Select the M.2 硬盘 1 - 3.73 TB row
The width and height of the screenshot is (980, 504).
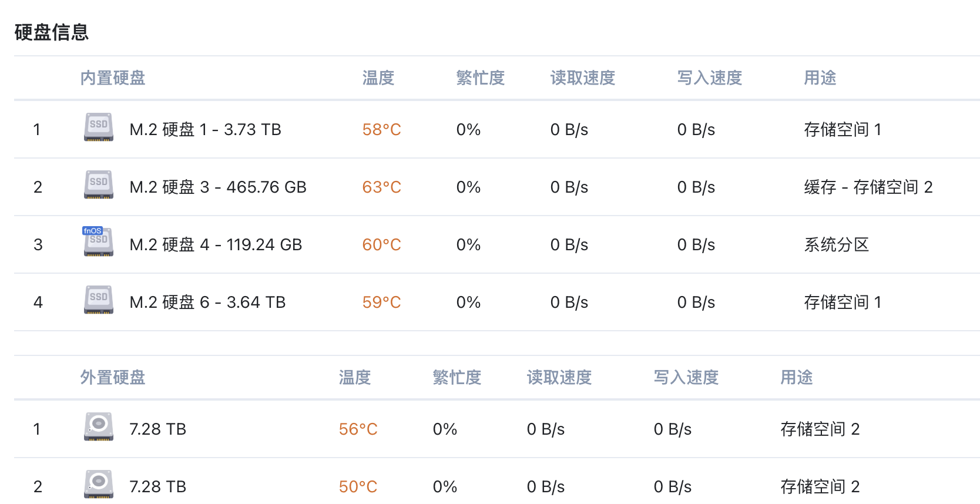(x=497, y=129)
